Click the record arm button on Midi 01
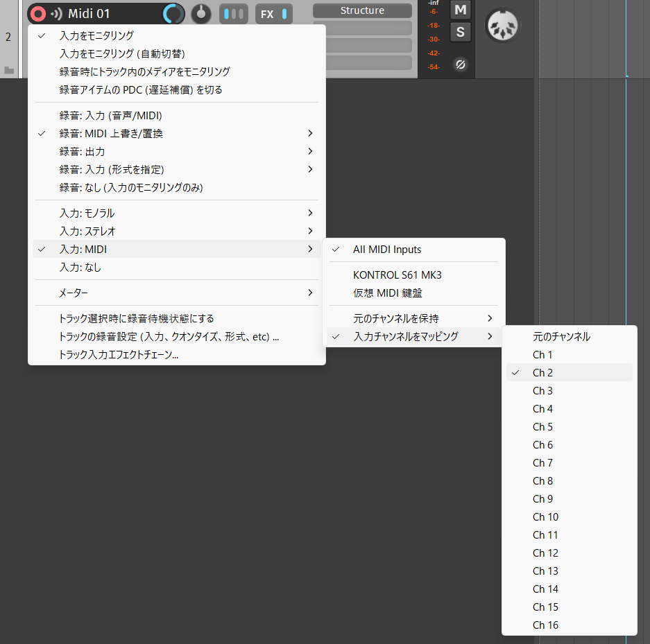Screen dimensions: 650x644 (x=39, y=14)
